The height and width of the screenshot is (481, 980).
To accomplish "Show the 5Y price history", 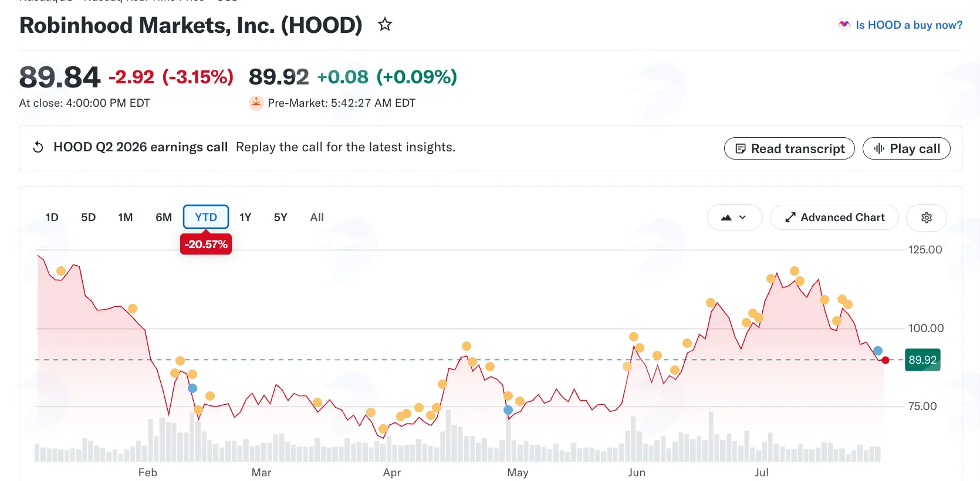I will [281, 218].
